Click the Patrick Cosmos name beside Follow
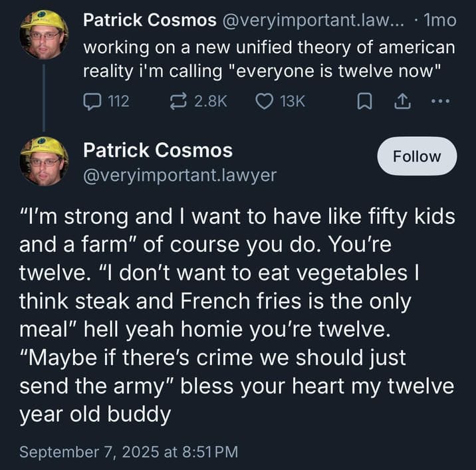 tap(158, 151)
